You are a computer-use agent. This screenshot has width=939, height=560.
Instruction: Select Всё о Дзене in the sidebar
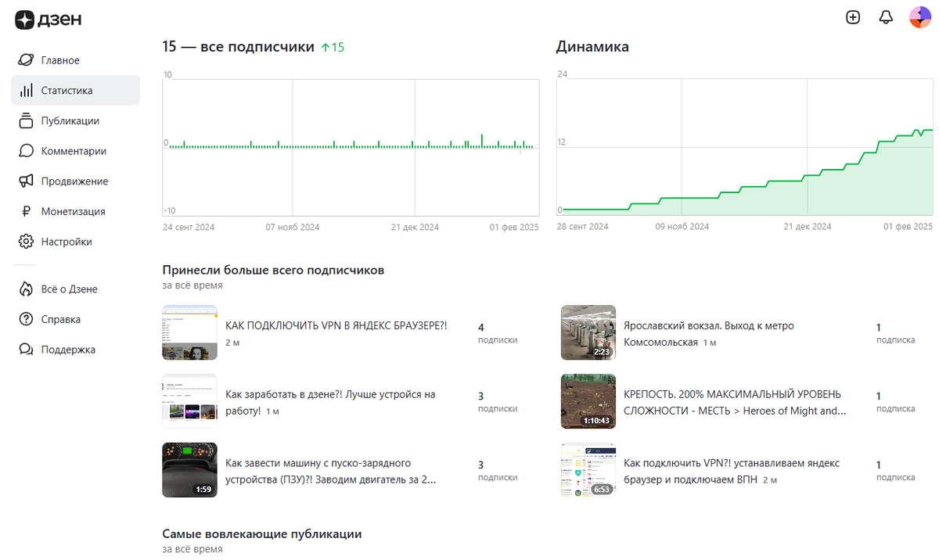tap(69, 289)
